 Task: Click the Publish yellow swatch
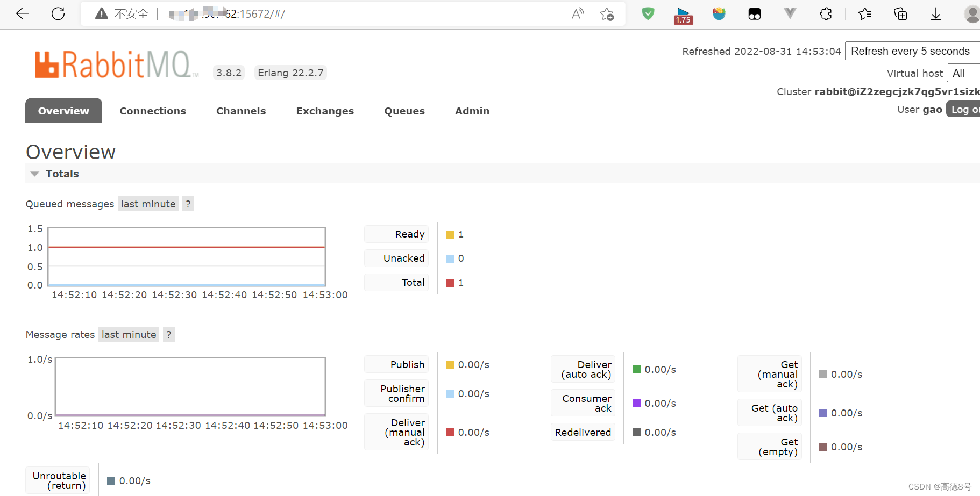point(450,365)
